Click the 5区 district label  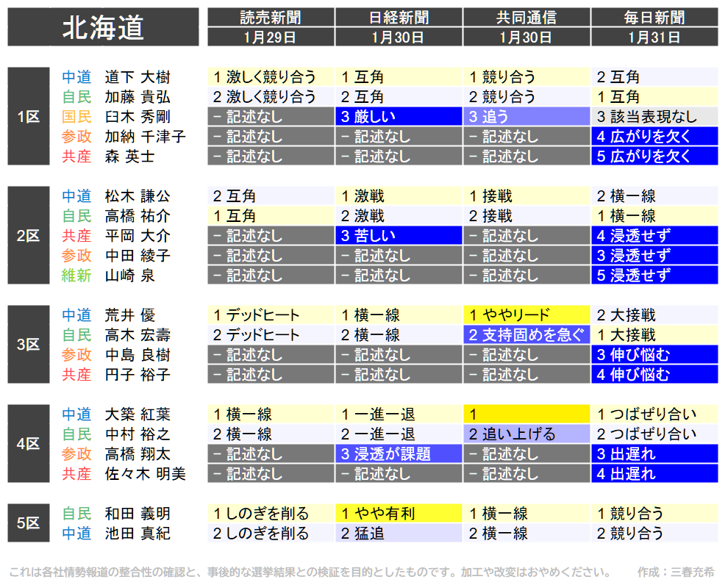pyautogui.click(x=29, y=523)
